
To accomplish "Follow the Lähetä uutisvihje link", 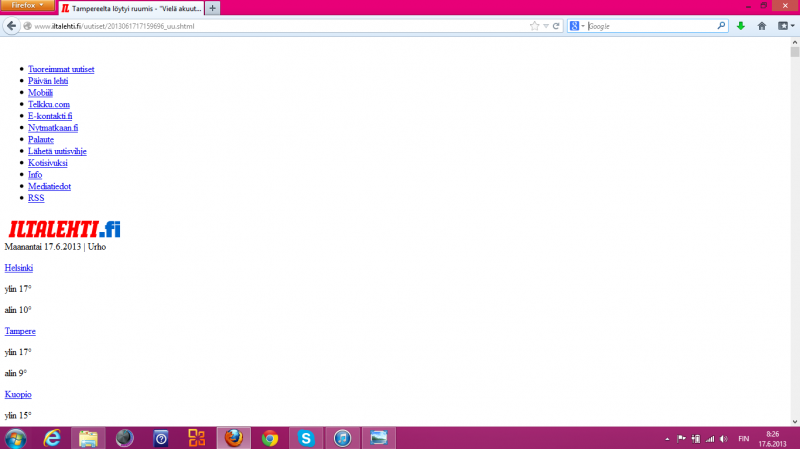I will (x=57, y=151).
